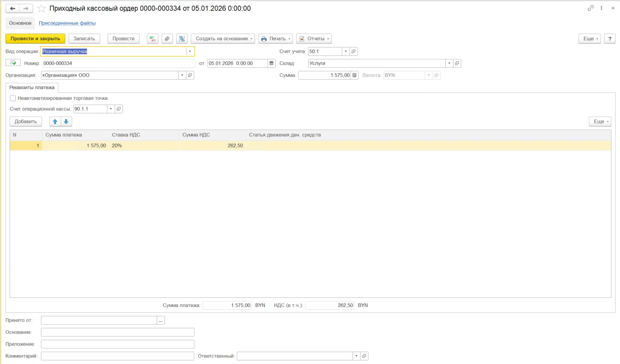Open selection for Принято от with ellipsis button
This screenshot has height=364, width=620.
(161, 320)
